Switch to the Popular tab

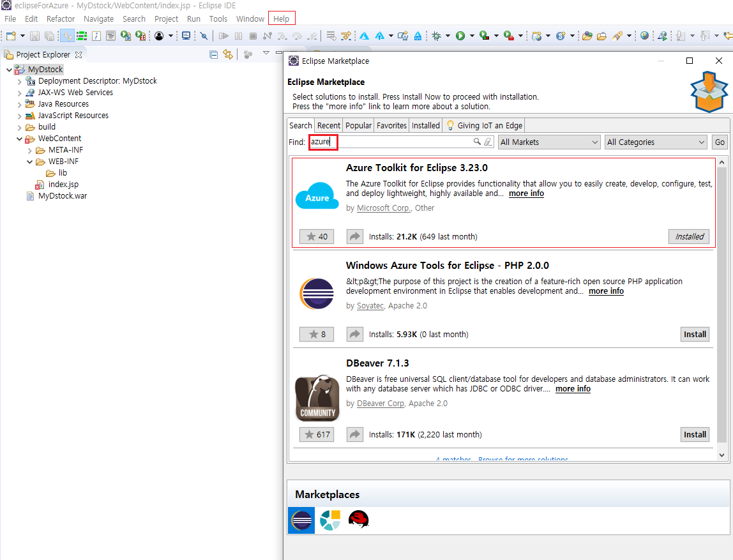(x=359, y=125)
